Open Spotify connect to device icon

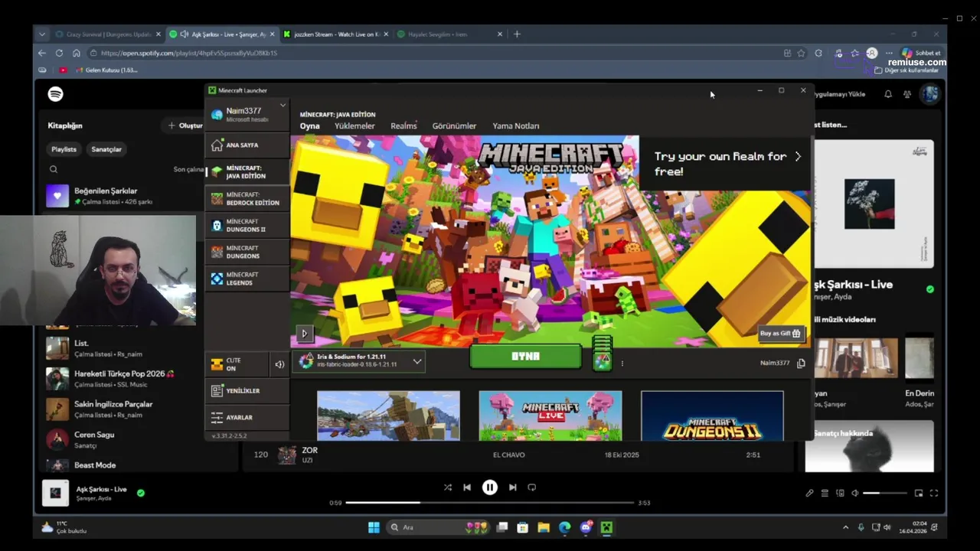tap(840, 493)
